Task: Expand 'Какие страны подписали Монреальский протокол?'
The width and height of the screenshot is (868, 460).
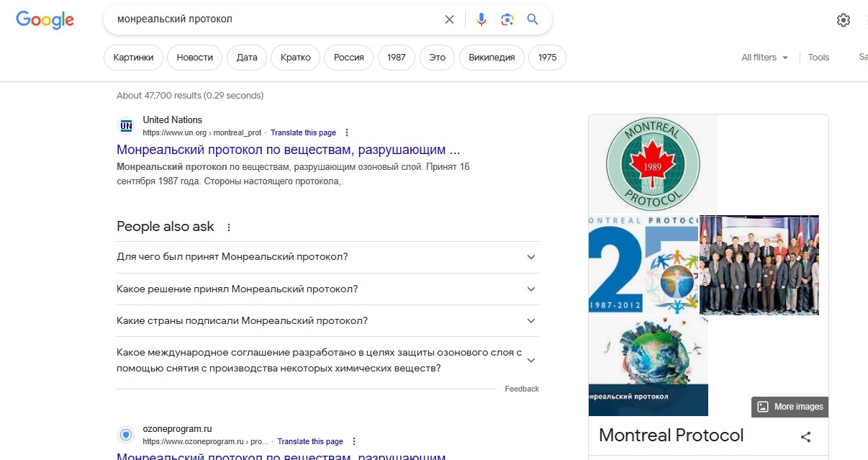Action: click(327, 320)
